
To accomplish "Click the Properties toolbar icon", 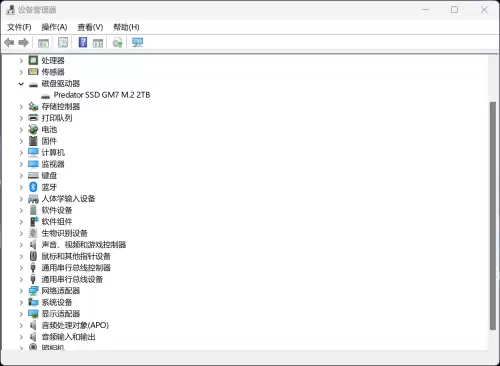I will [63, 42].
